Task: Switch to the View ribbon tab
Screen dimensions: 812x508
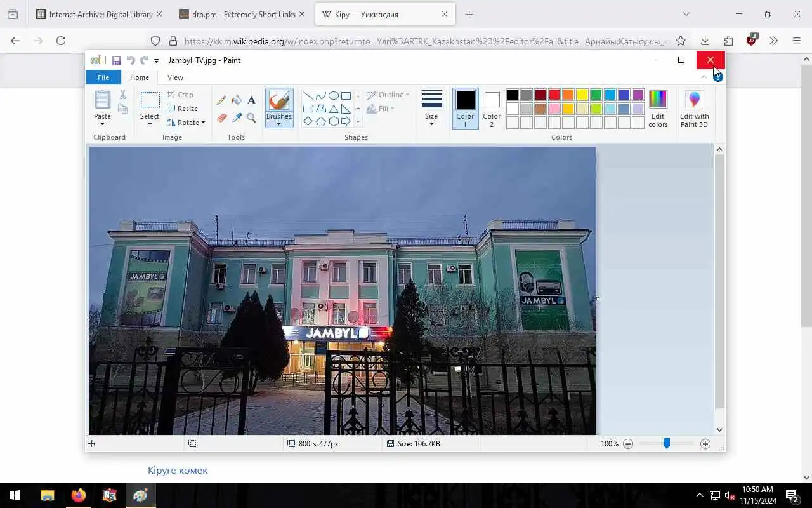Action: [175, 77]
